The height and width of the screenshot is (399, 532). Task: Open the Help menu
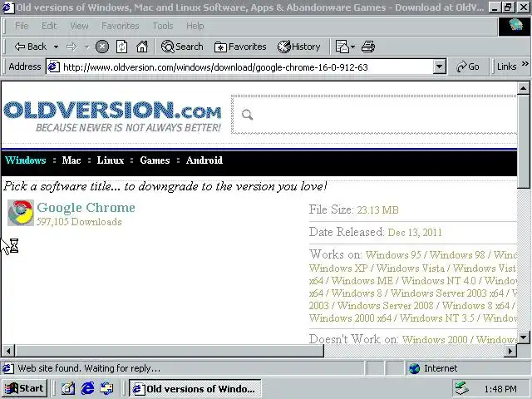coord(195,26)
